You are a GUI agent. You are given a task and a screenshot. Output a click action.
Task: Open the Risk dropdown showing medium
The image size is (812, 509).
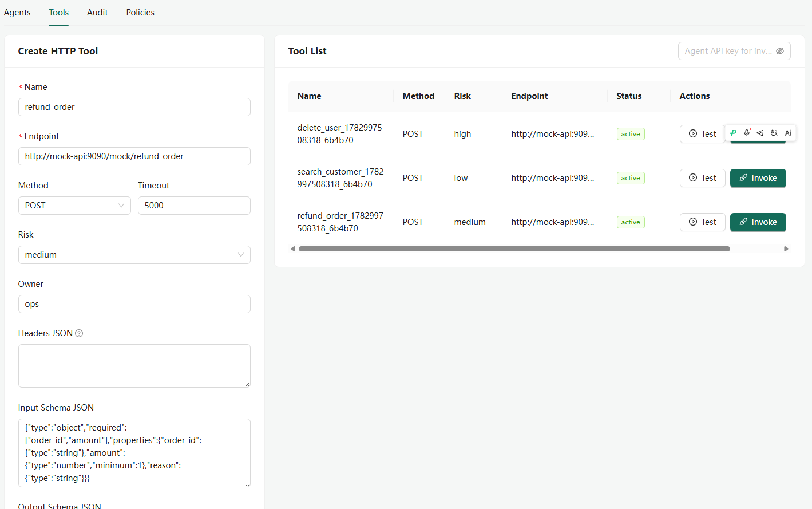pyautogui.click(x=134, y=255)
